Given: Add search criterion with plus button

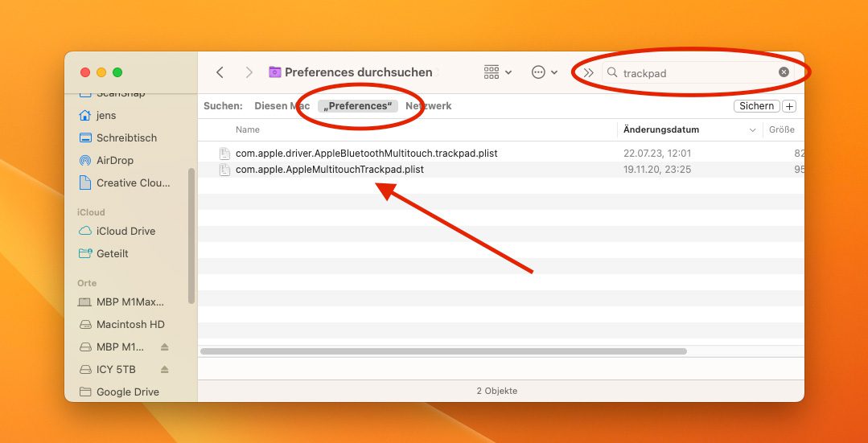Looking at the screenshot, I should (x=789, y=106).
